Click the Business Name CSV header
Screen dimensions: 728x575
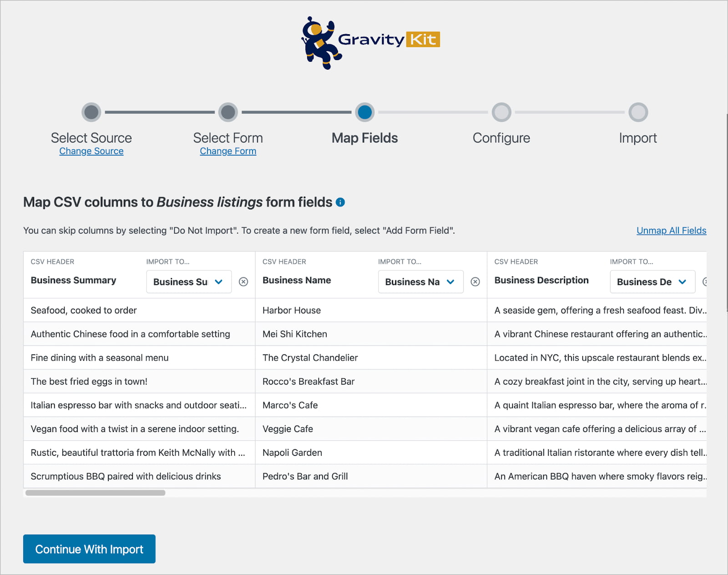pos(297,280)
